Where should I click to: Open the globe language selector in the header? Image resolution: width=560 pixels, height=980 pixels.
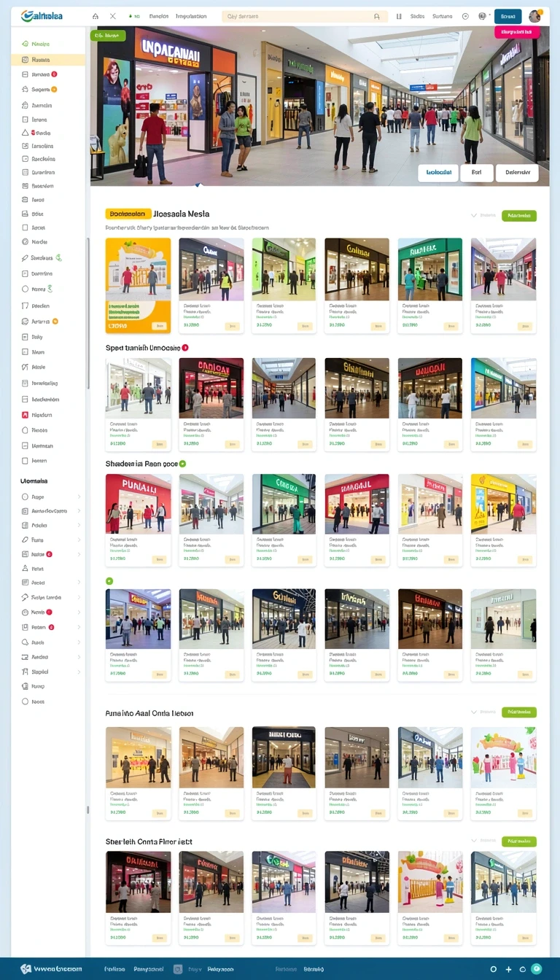[483, 16]
